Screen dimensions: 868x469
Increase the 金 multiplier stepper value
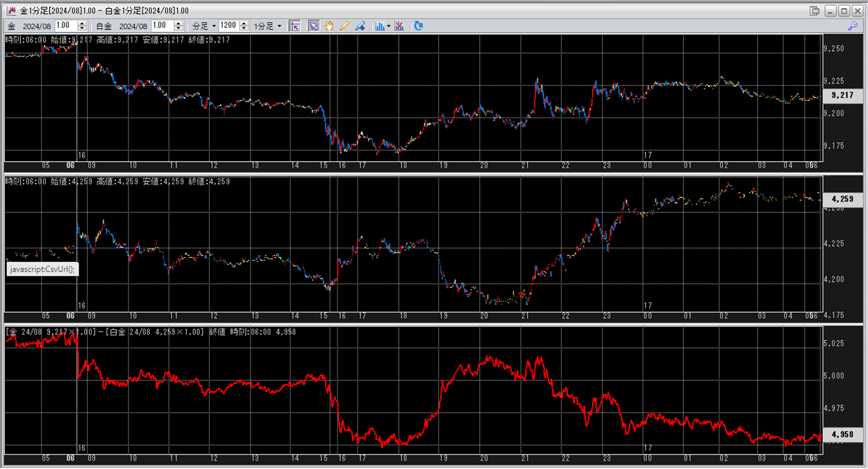pos(82,23)
